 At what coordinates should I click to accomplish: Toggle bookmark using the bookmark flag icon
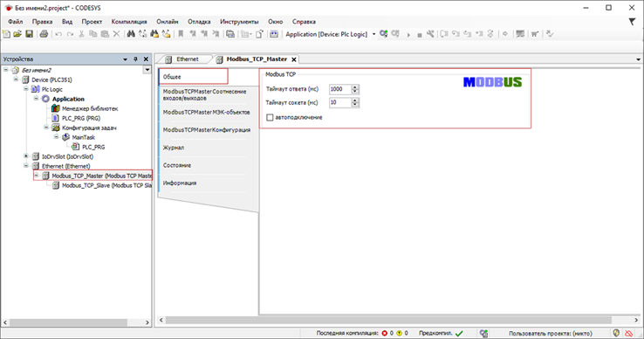coord(181,34)
